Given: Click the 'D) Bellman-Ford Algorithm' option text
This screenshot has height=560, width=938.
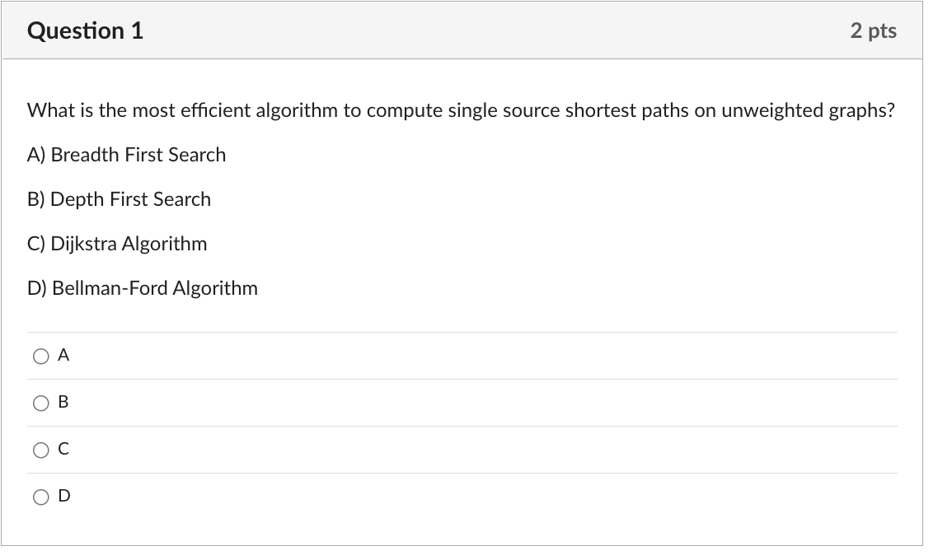Looking at the screenshot, I should (143, 289).
